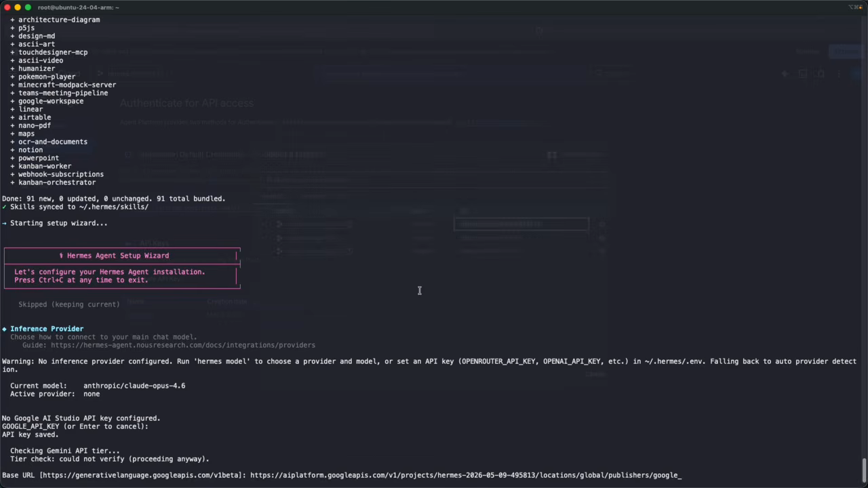The image size is (868, 488).
Task: Click the Hermes Agent Setup Wizard banner title
Action: [x=114, y=256]
